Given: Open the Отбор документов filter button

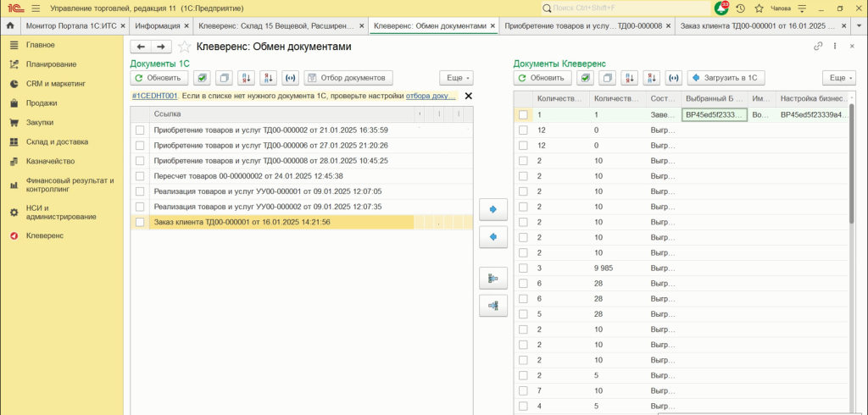Looking at the screenshot, I should click(348, 78).
